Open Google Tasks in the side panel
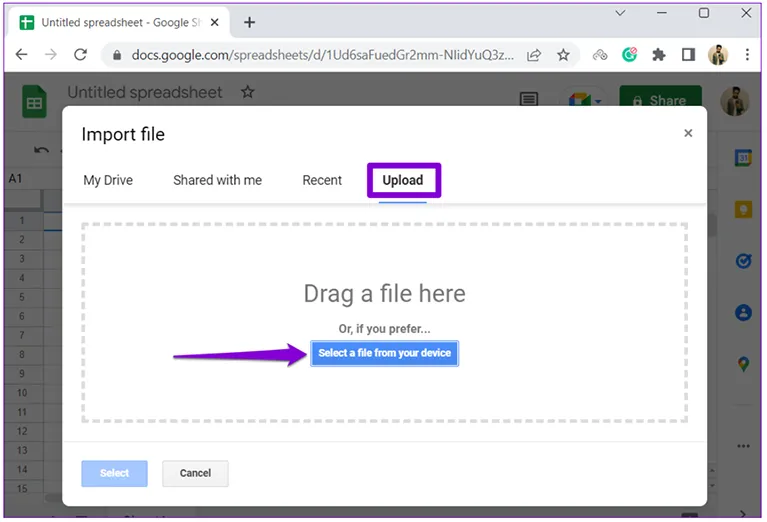 pos(743,261)
